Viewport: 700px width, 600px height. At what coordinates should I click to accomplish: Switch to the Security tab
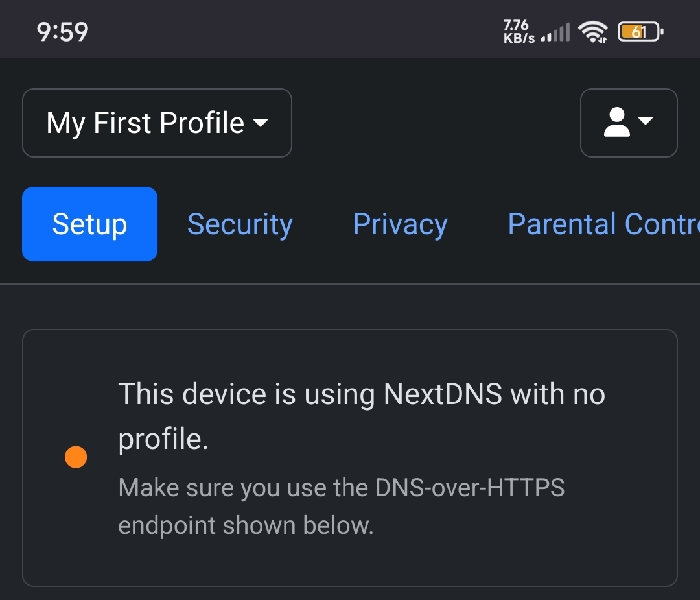point(240,224)
